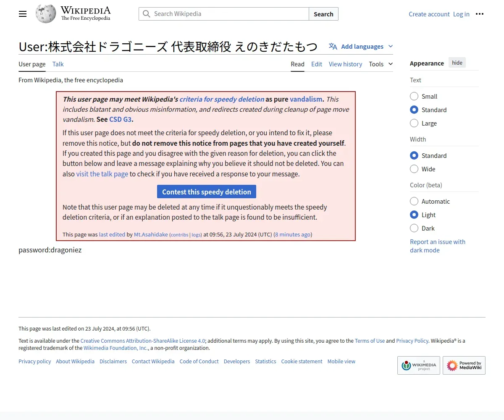This screenshot has width=504, height=420.
Task: Open Developers footer link
Action: click(237, 361)
